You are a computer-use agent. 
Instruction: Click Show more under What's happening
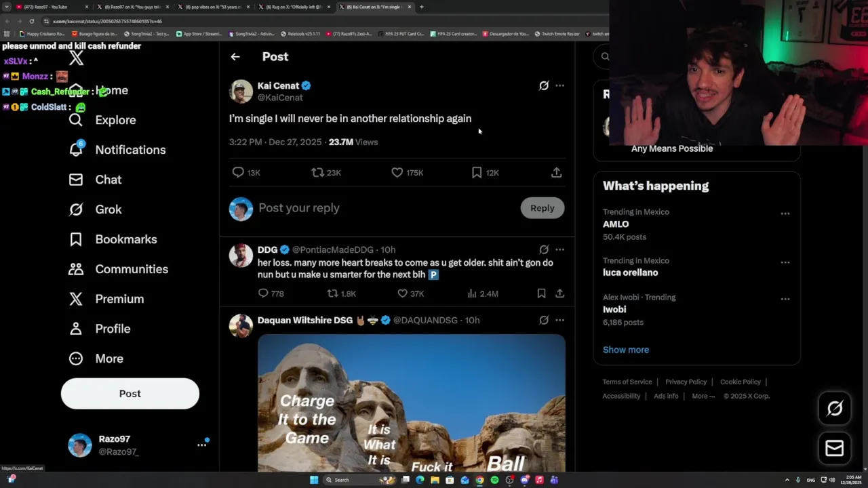pos(626,350)
